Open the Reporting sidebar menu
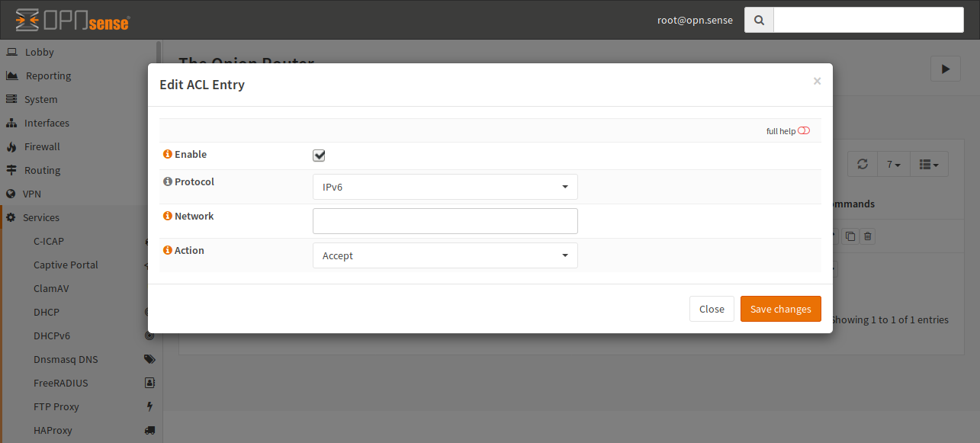This screenshot has width=980, height=443. pos(48,75)
